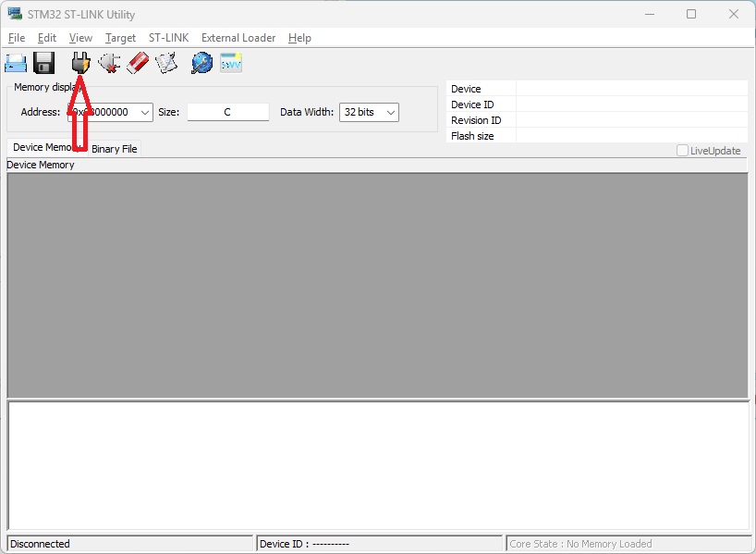
Task: Open the Target menu
Action: [120, 38]
